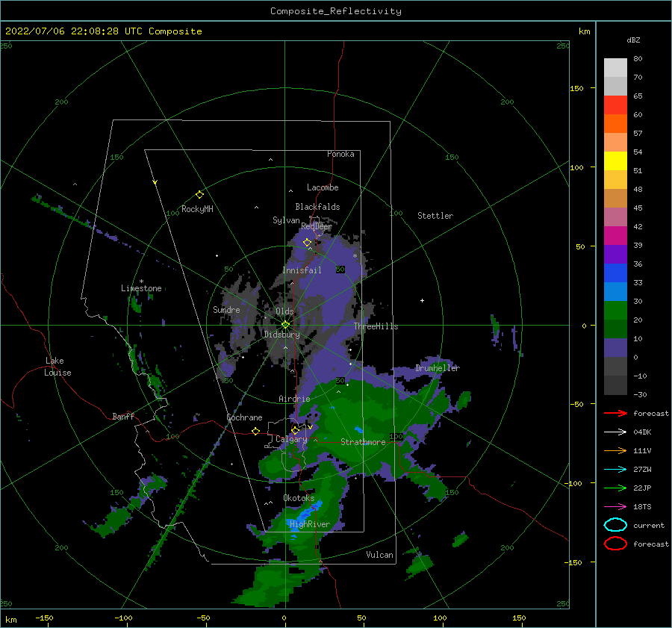Image resolution: width=672 pixels, height=628 pixels.
Task: Click the red forecast ellipse legend icon
Action: click(x=615, y=544)
